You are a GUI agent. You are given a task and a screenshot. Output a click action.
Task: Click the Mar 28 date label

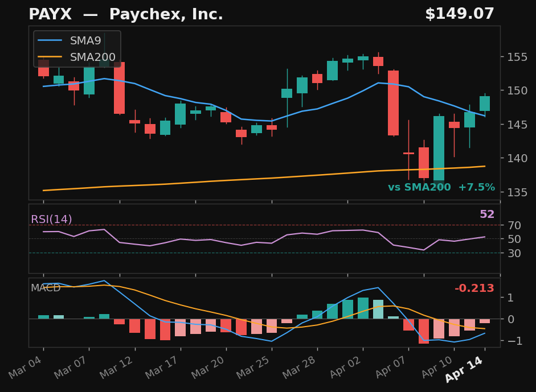click(300, 367)
